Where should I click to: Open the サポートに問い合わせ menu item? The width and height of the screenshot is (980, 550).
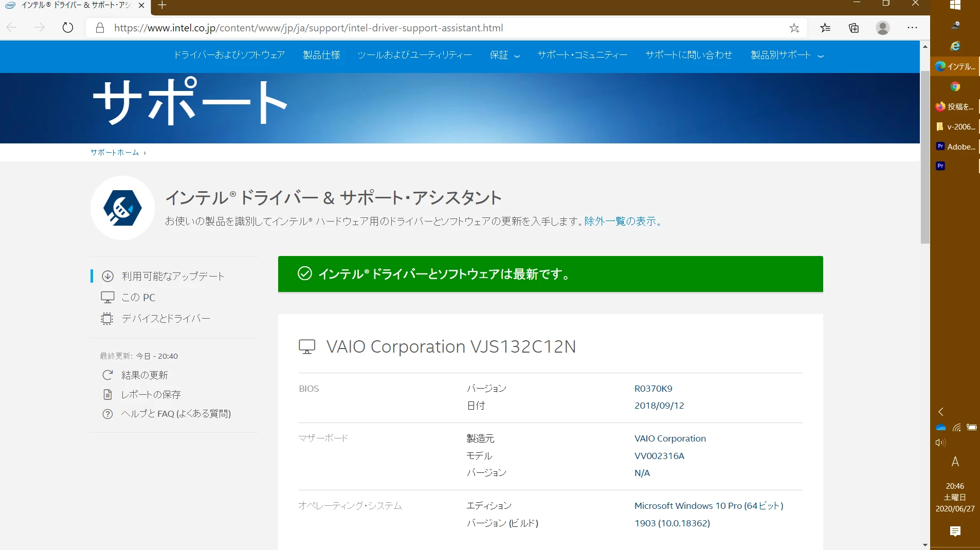click(689, 56)
